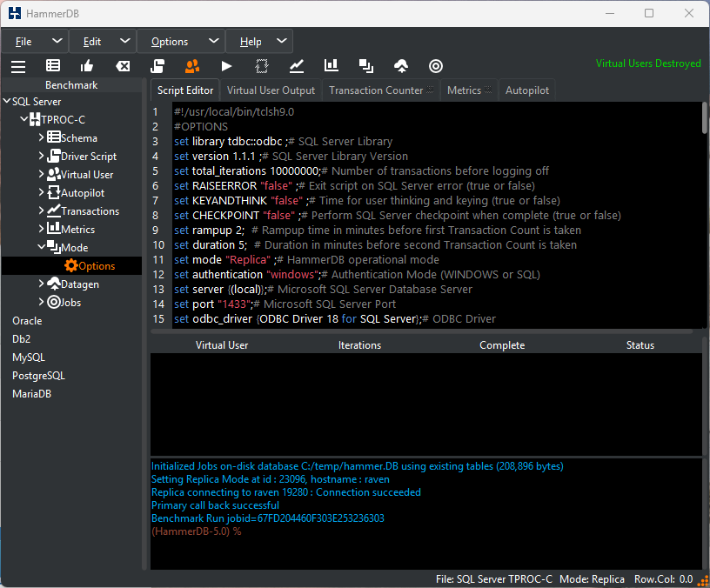
Task: Expand the Metrics tree node
Action: [x=41, y=229]
